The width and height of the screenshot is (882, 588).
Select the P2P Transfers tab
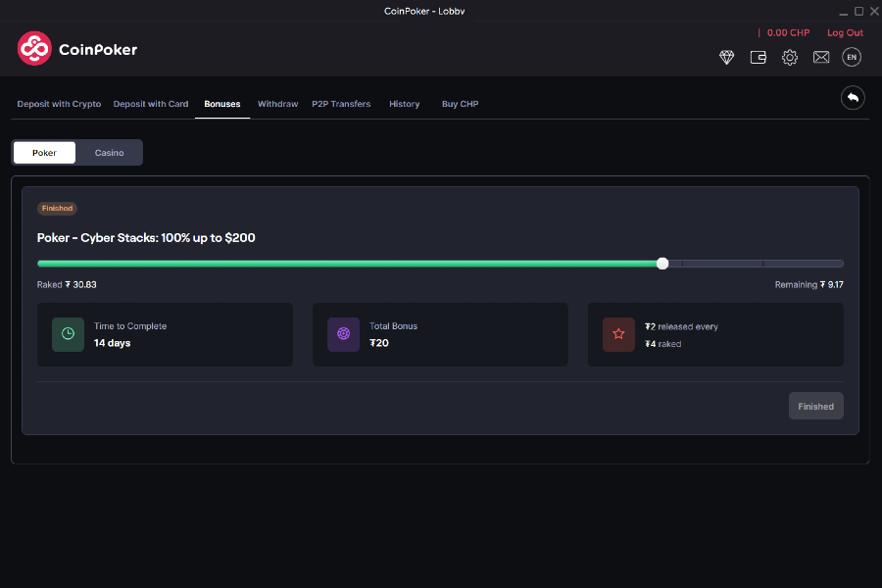(x=341, y=104)
